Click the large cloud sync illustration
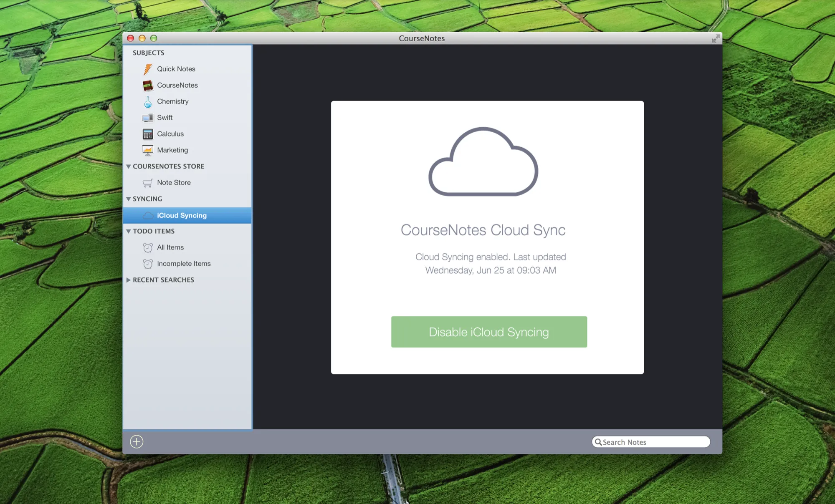 (x=483, y=161)
